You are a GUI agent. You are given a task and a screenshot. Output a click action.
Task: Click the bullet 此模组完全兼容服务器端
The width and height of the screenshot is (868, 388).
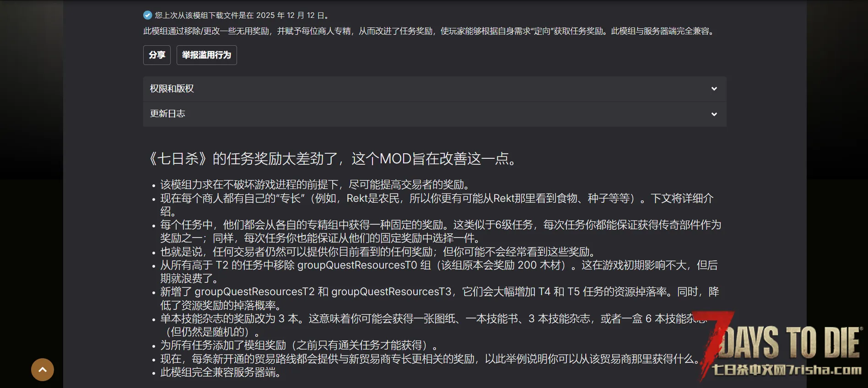coord(221,372)
